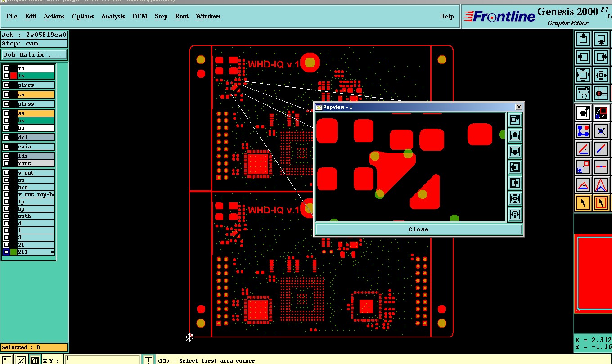Image resolution: width=612 pixels, height=364 pixels.
Task: Open the Options menu
Action: [83, 17]
